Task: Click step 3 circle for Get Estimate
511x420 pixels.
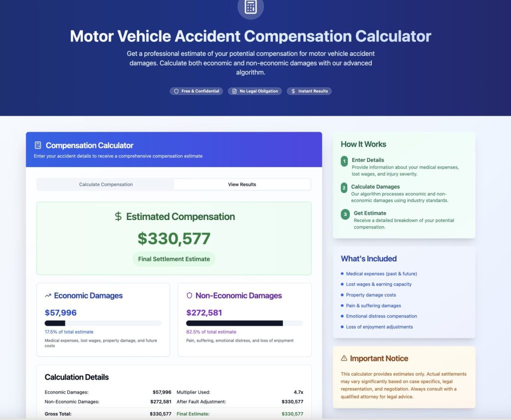Action: point(345,214)
